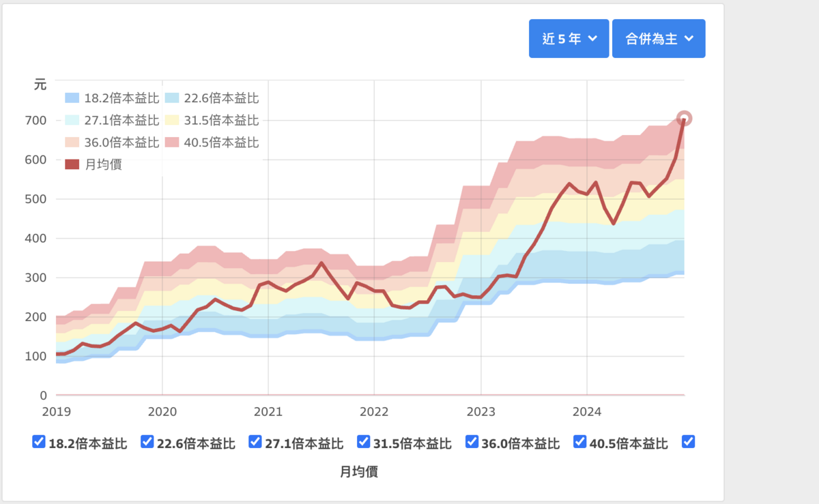Disable the 36.0倍本益比 checkbox
Viewport: 819px width, 504px height.
coord(472,442)
